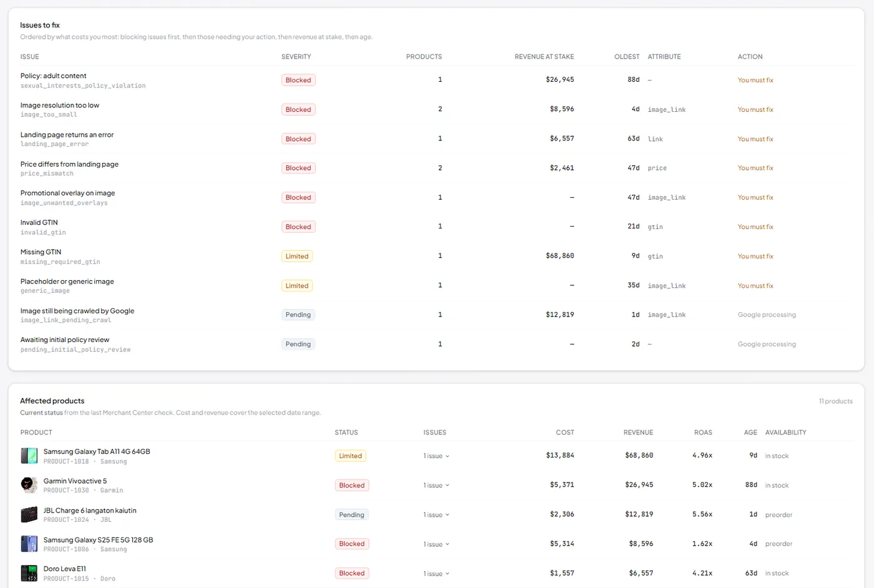Expand issues for Samsung Galaxy Tab A11

click(x=436, y=456)
